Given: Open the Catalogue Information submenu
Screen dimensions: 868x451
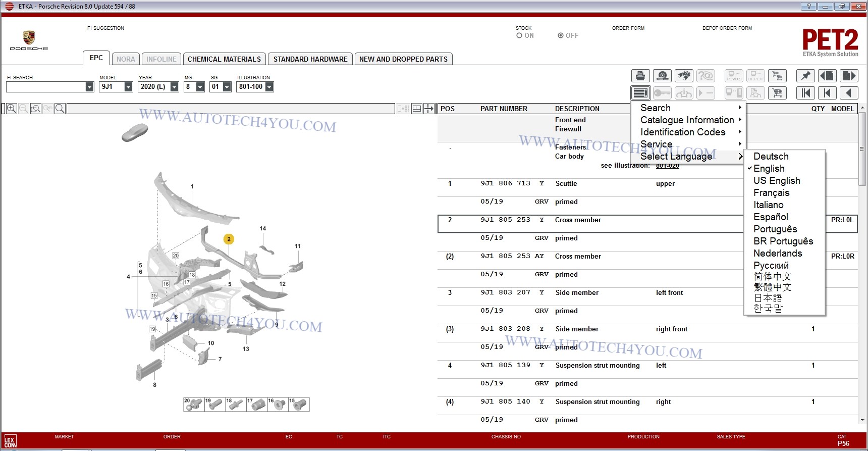Looking at the screenshot, I should [687, 120].
